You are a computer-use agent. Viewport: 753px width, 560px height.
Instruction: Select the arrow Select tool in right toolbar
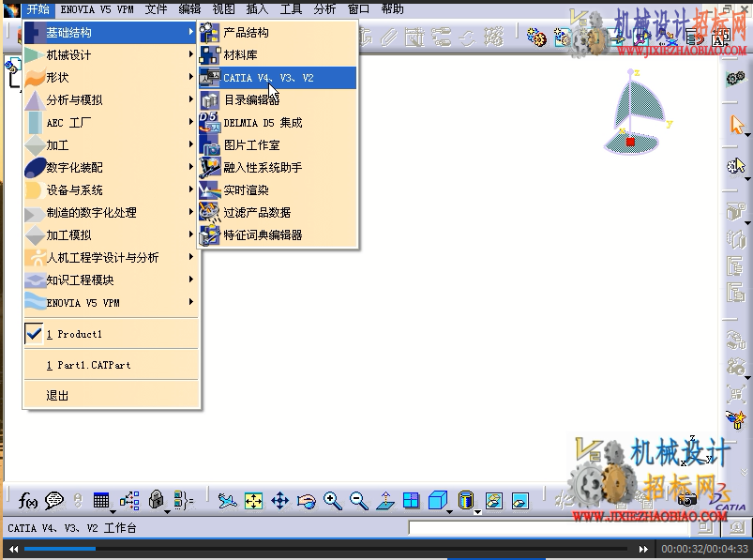736,125
